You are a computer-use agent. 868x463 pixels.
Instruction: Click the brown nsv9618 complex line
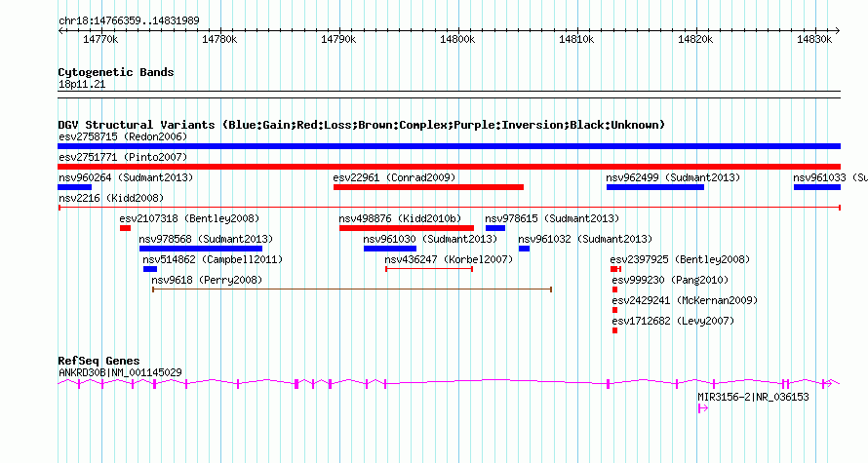(352, 289)
